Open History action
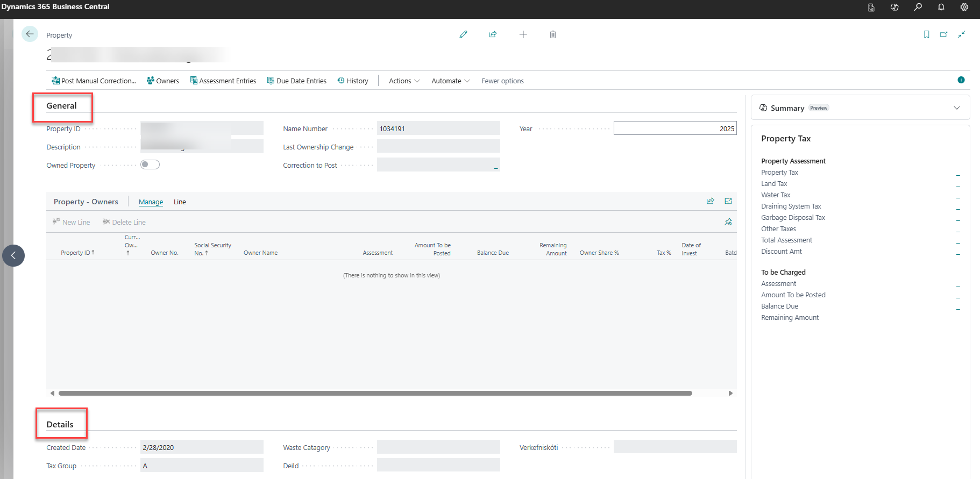 tap(353, 81)
